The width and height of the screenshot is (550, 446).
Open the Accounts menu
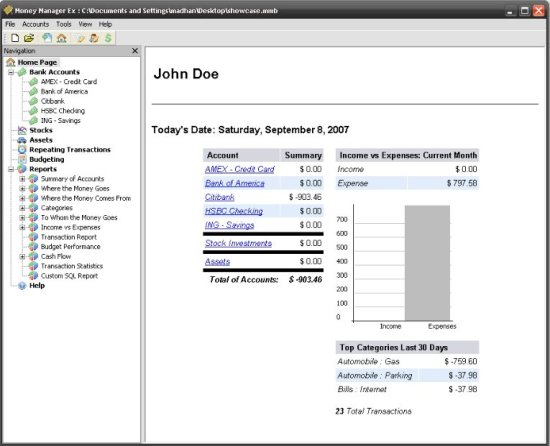pyautogui.click(x=35, y=24)
